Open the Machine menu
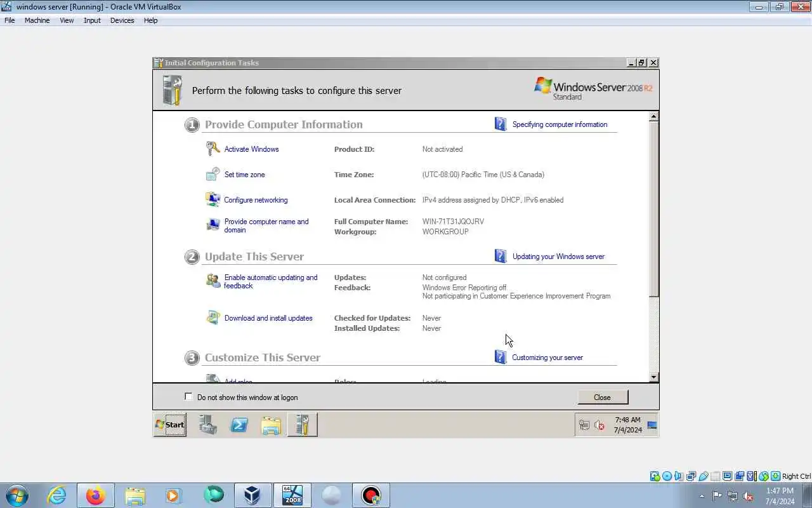 point(37,20)
